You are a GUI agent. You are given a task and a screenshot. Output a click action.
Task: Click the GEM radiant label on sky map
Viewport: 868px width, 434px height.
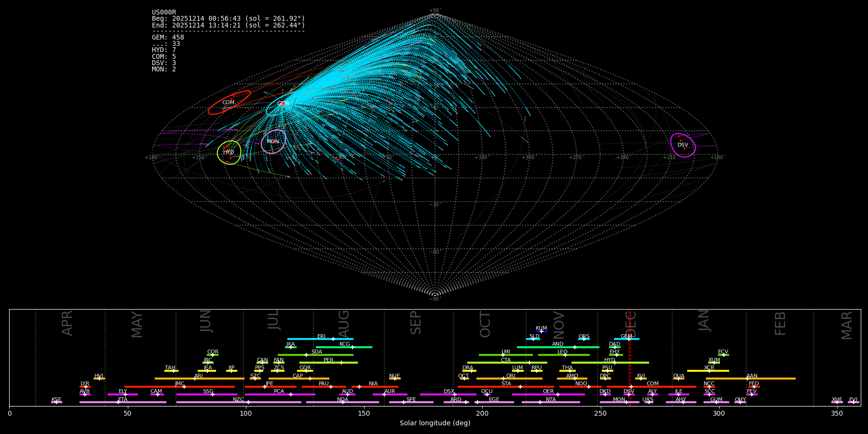click(x=283, y=104)
